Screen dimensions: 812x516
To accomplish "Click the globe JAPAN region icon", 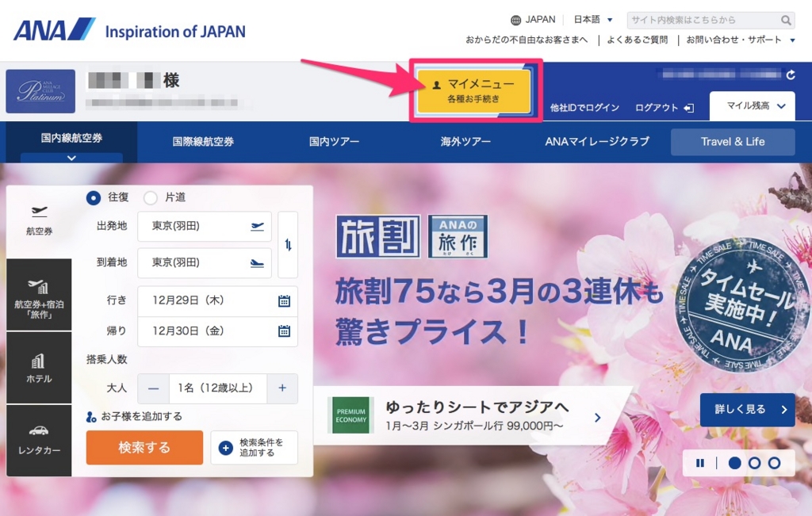I will click(x=515, y=20).
